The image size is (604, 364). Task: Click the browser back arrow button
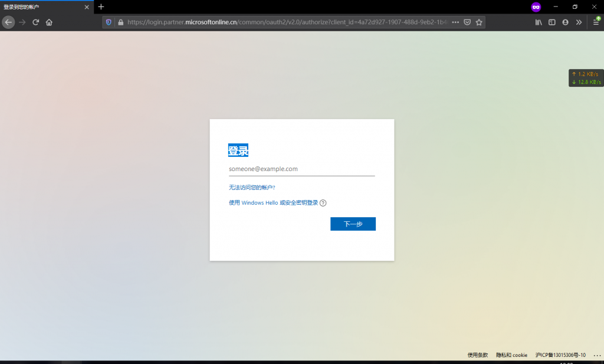point(8,22)
